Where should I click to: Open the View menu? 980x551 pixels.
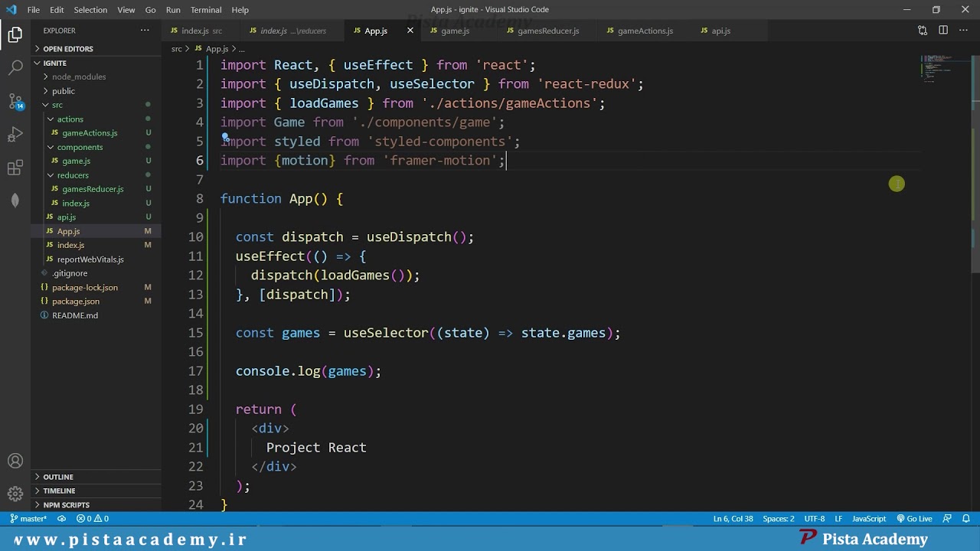(126, 10)
